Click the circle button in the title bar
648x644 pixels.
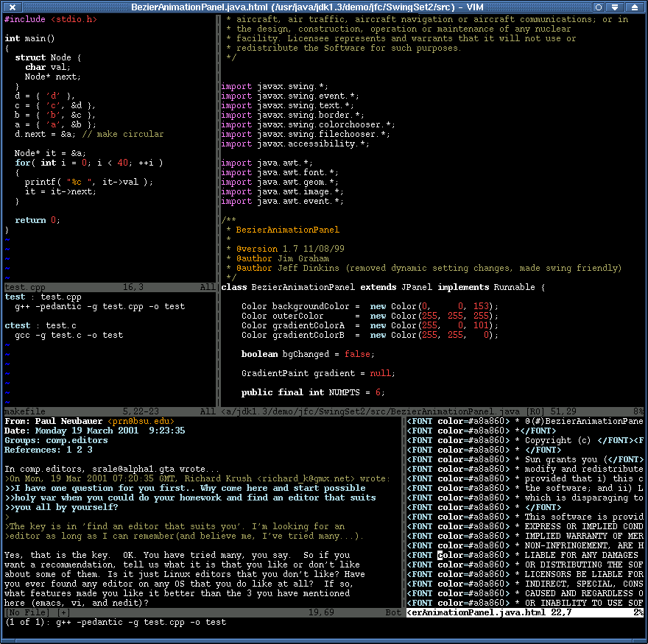pyautogui.click(x=598, y=7)
